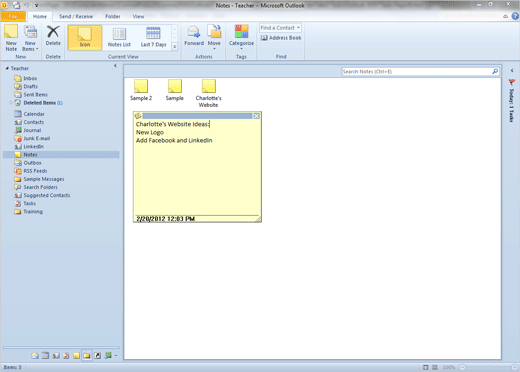Open the Folder ribbon tab
Image resolution: width=520 pixels, height=372 pixels.
pyautogui.click(x=113, y=16)
